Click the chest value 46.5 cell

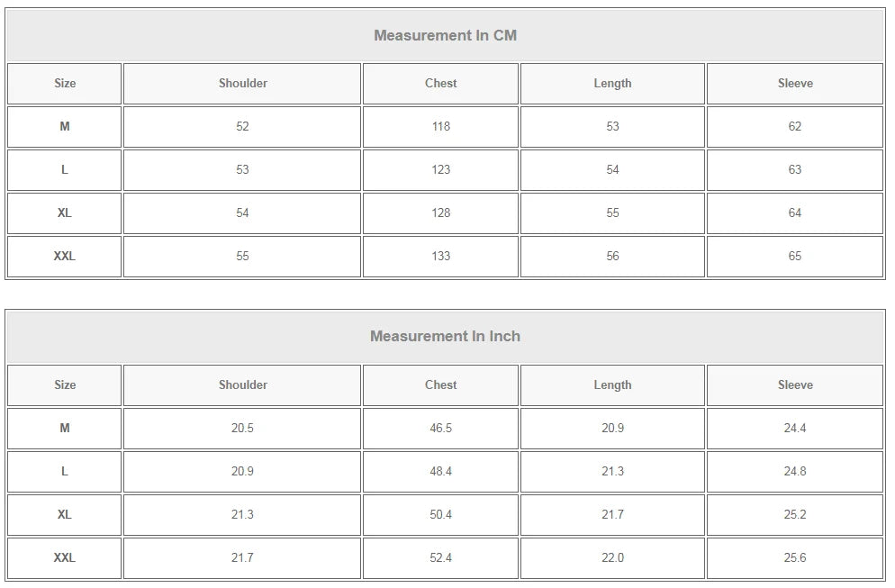click(x=440, y=429)
